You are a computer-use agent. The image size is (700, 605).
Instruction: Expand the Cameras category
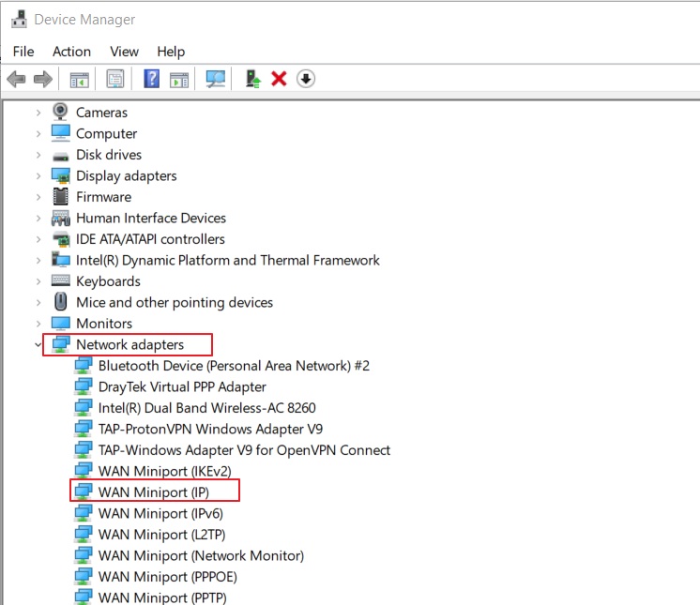[38, 113]
